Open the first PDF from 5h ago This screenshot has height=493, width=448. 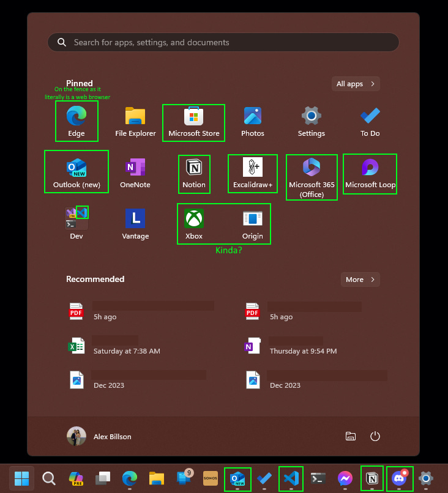point(141,311)
